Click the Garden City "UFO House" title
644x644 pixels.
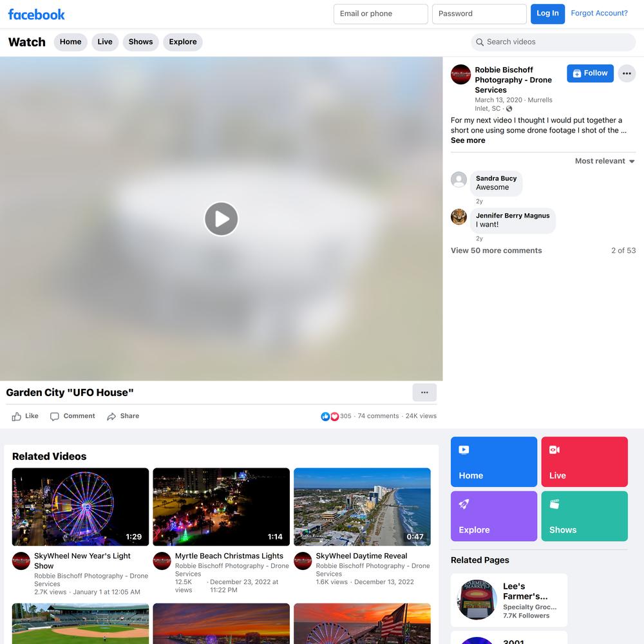point(70,393)
